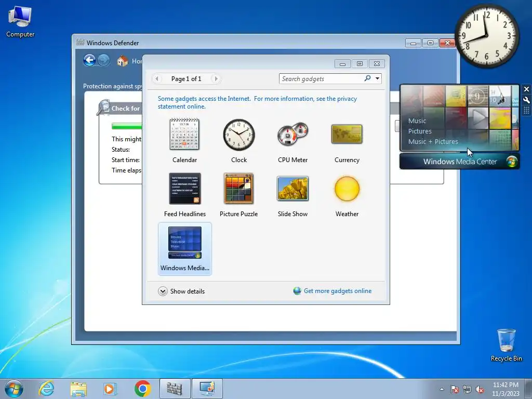Open the Computer desktop icon
Image resolution: width=532 pixels, height=399 pixels.
20,22
